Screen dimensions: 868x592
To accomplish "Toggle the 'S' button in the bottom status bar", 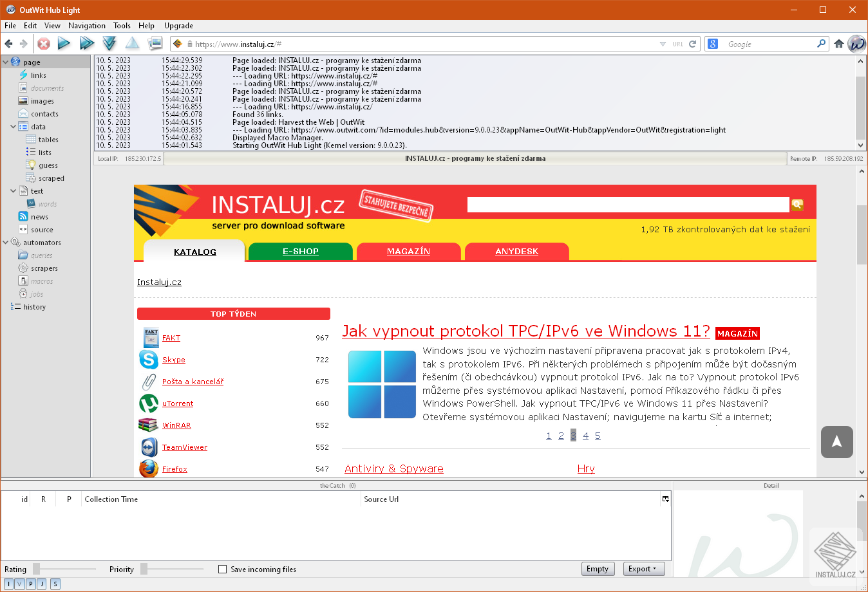I will click(x=55, y=584).
